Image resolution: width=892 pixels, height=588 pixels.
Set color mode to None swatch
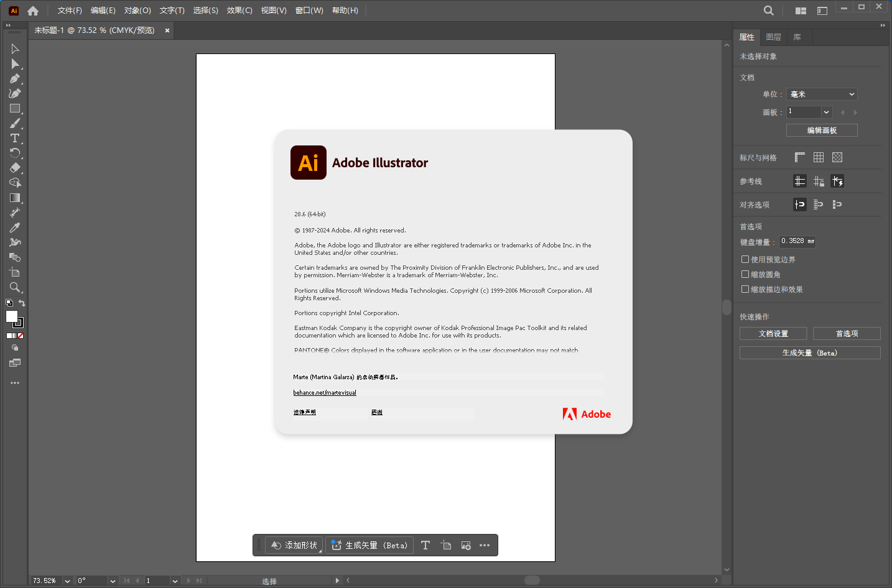21,336
